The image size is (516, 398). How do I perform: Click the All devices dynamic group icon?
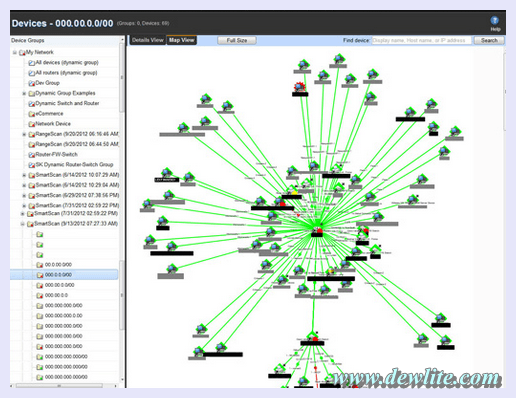32,63
